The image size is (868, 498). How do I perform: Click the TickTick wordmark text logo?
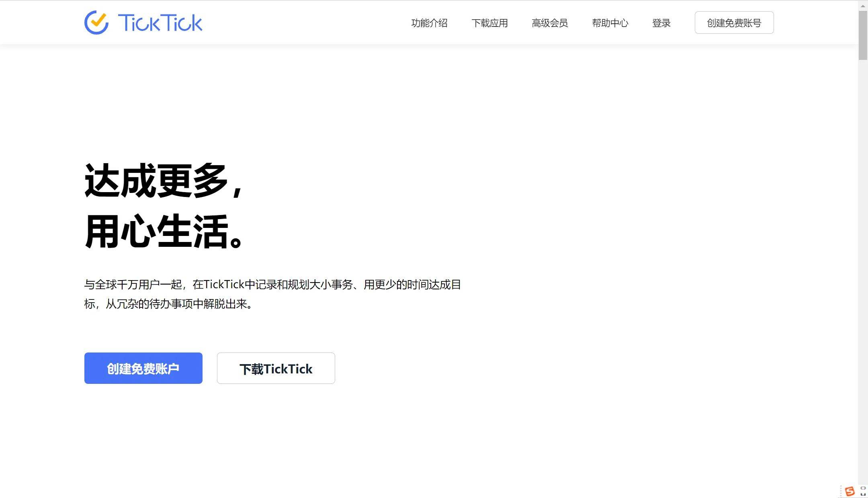(160, 23)
